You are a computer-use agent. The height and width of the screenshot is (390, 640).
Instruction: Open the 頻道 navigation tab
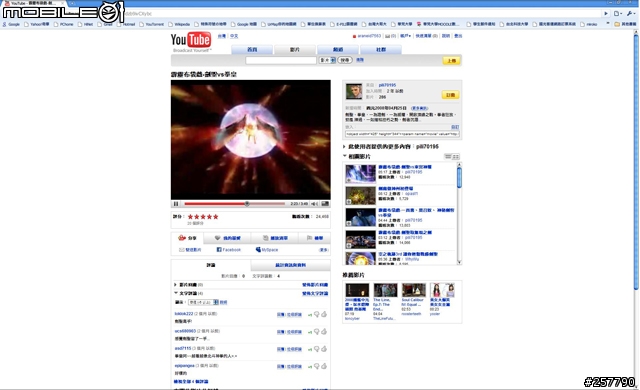[338, 49]
